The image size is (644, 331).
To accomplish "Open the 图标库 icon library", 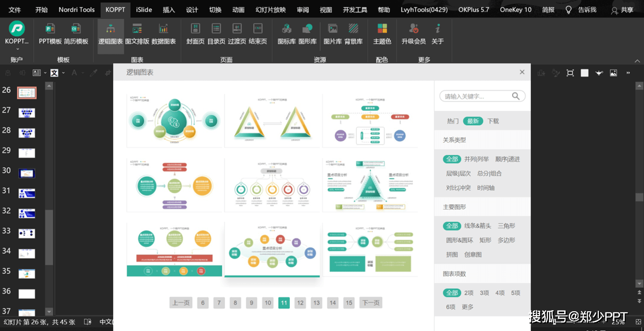I will click(287, 33).
